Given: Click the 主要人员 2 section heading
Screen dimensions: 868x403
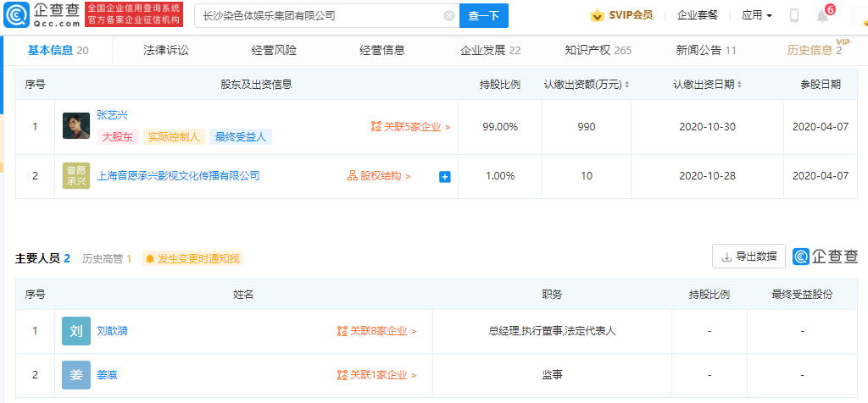Looking at the screenshot, I should [x=42, y=258].
